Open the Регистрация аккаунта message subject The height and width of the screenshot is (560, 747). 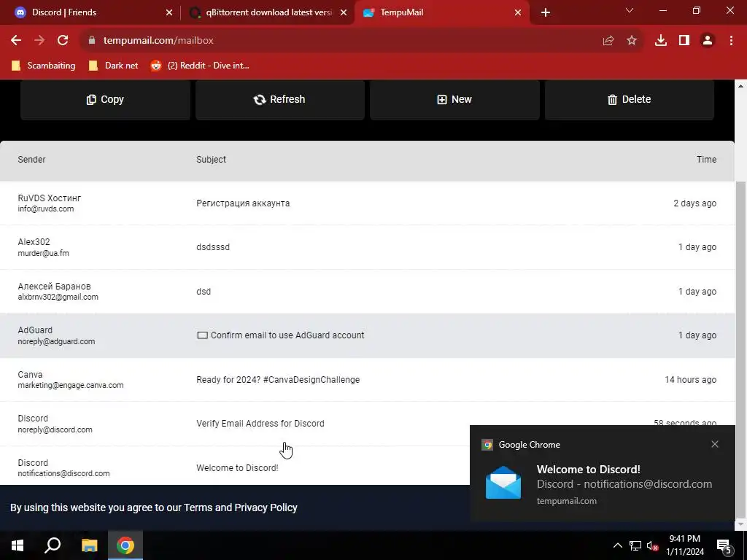tap(243, 203)
